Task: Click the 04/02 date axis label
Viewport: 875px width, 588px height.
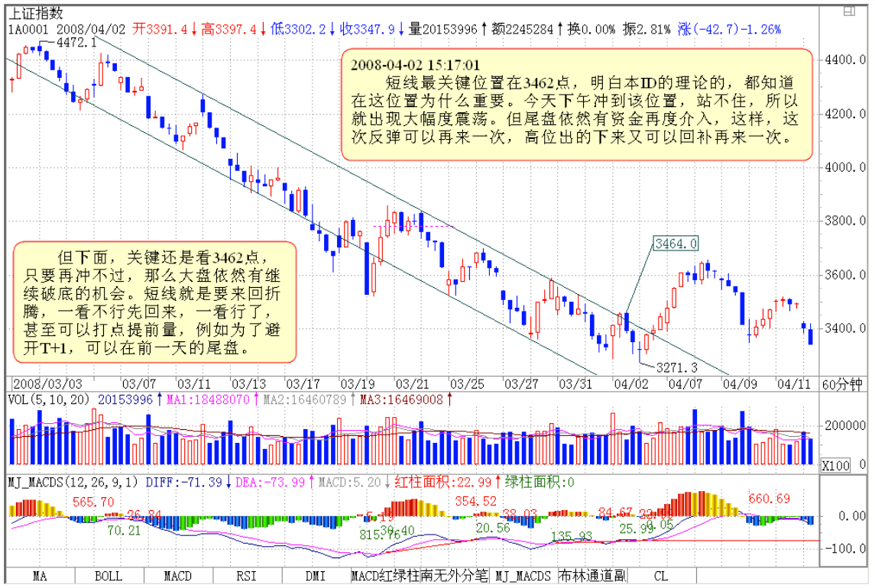Action: (x=631, y=384)
